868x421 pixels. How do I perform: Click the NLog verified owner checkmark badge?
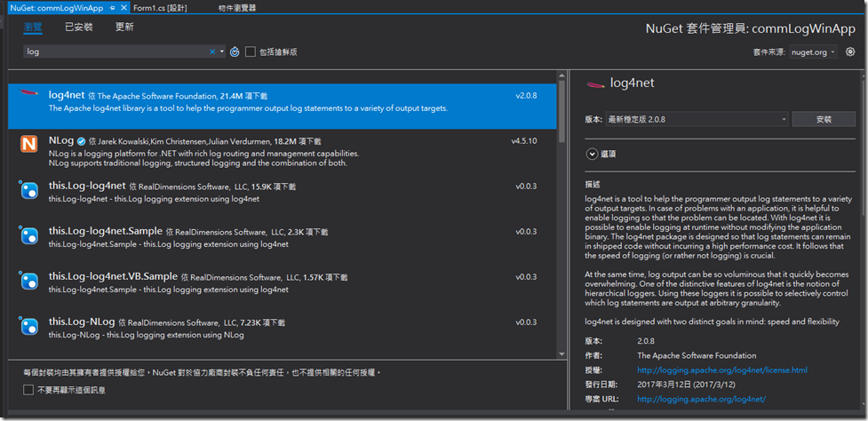82,141
